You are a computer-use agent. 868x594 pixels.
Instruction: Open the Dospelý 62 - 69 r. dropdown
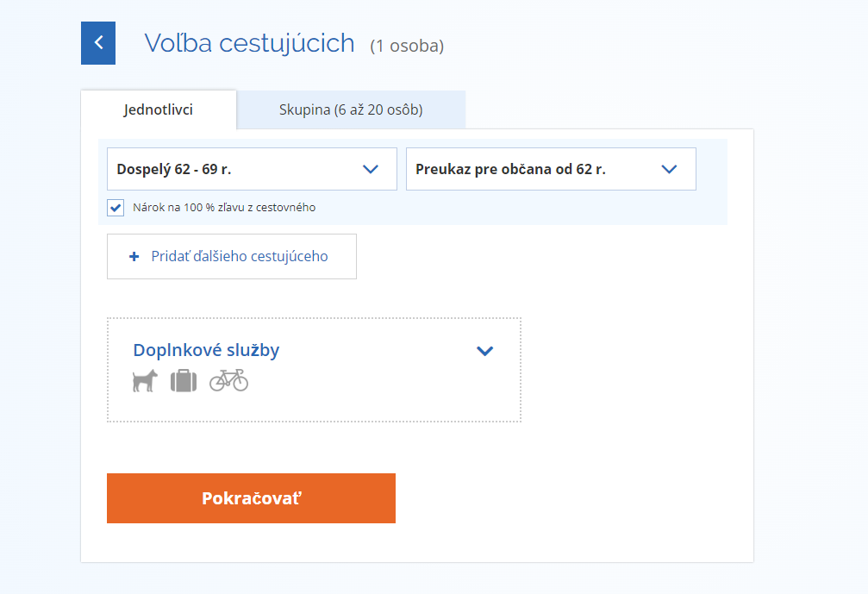tap(252, 169)
